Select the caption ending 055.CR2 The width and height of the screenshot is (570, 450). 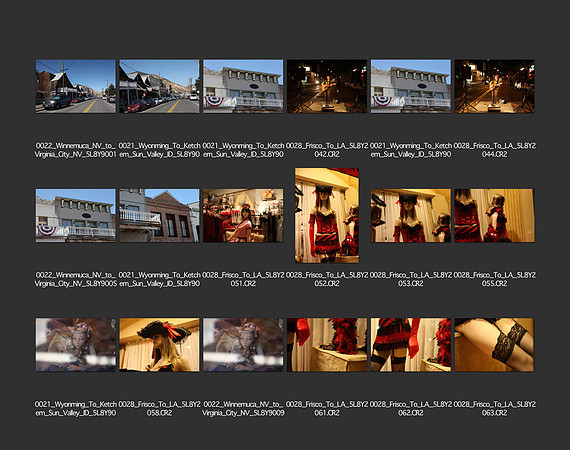coord(494,279)
